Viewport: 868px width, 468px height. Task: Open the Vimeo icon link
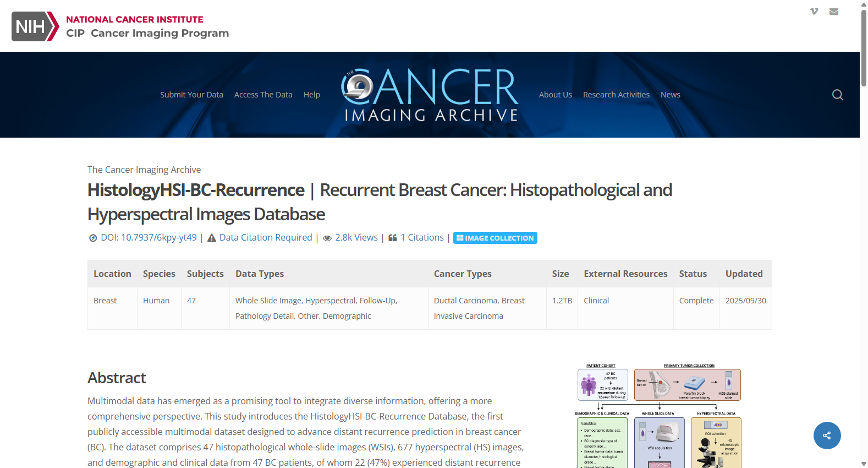814,11
